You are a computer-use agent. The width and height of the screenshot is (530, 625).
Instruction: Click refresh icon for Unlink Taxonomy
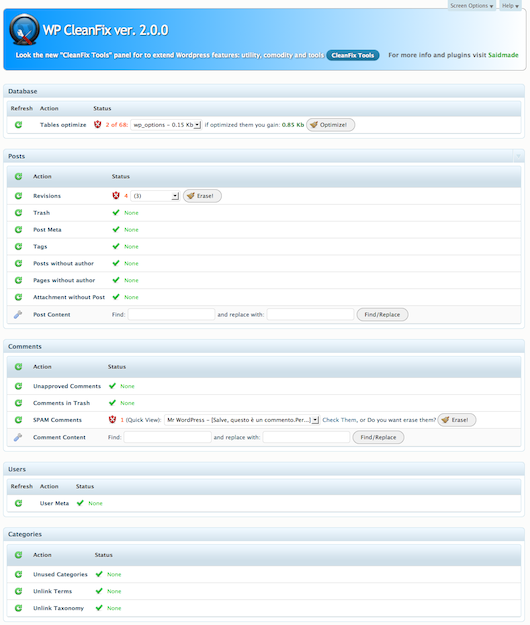(18, 608)
